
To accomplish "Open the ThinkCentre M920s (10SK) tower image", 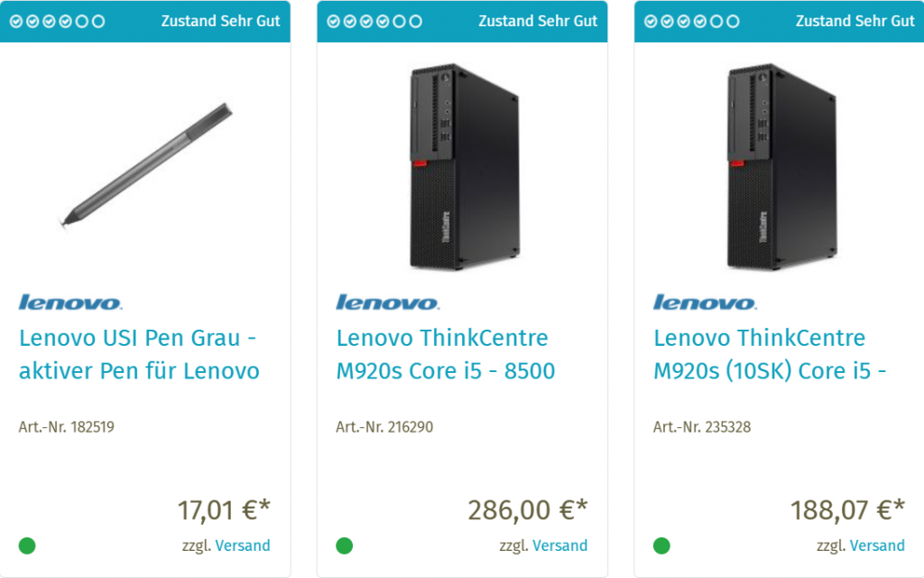I will click(780, 167).
